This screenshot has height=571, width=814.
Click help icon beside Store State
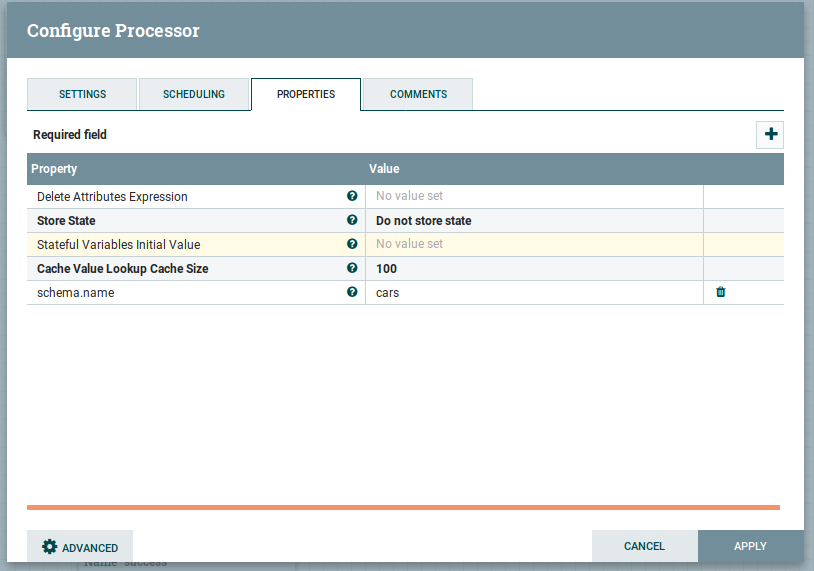click(x=352, y=221)
